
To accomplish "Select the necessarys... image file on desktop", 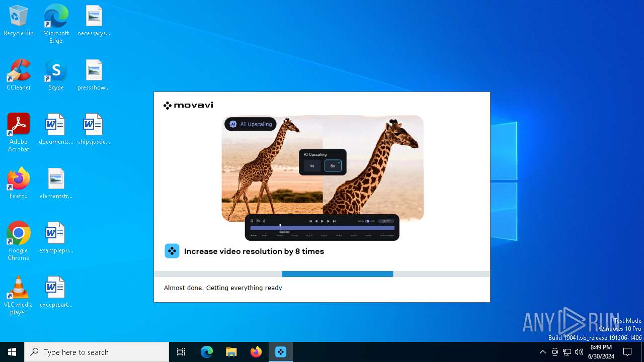I will pos(94,21).
